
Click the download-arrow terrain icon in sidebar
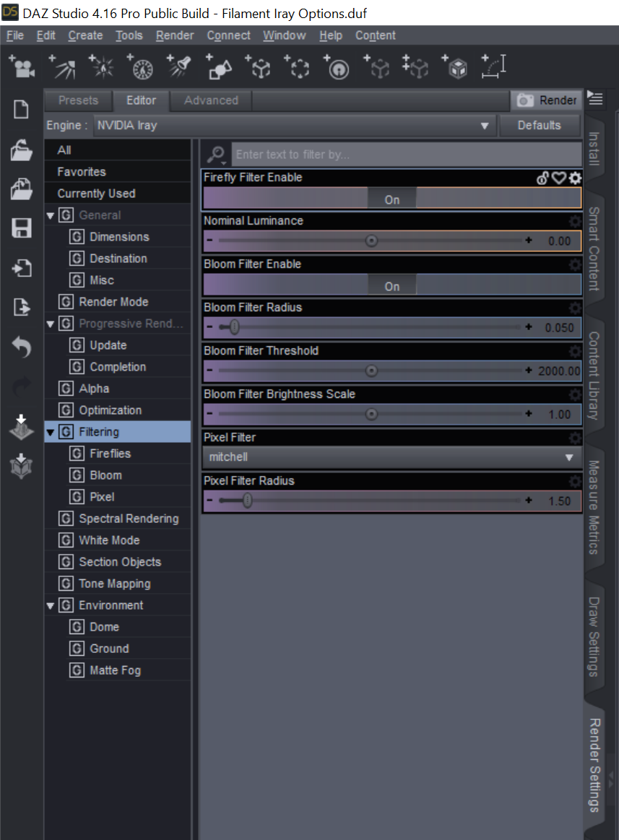22,427
